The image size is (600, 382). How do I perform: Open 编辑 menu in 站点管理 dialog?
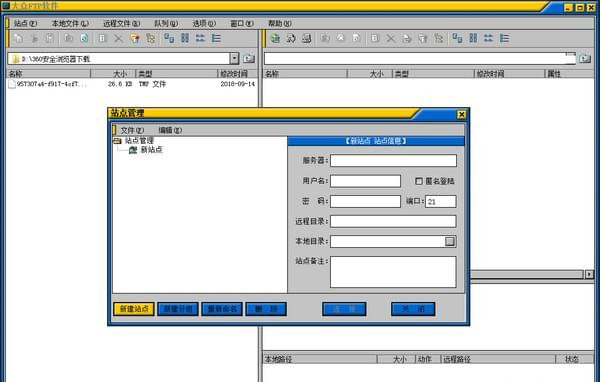tap(170, 130)
